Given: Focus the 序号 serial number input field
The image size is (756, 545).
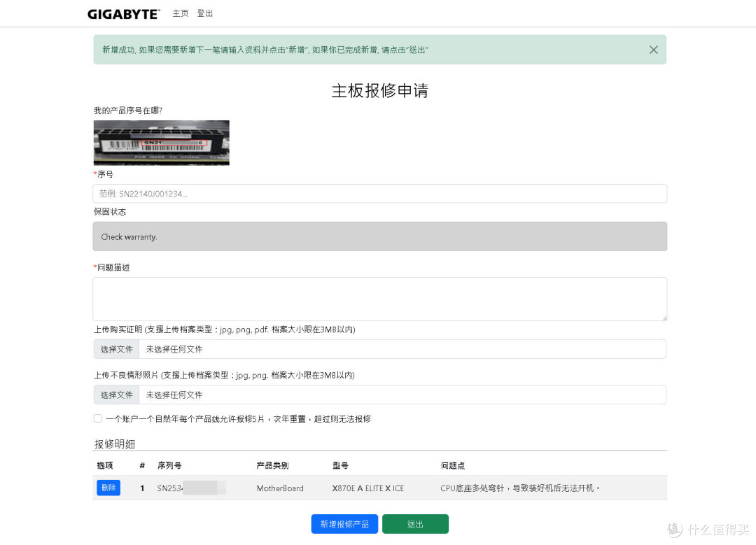Looking at the screenshot, I should coord(380,194).
